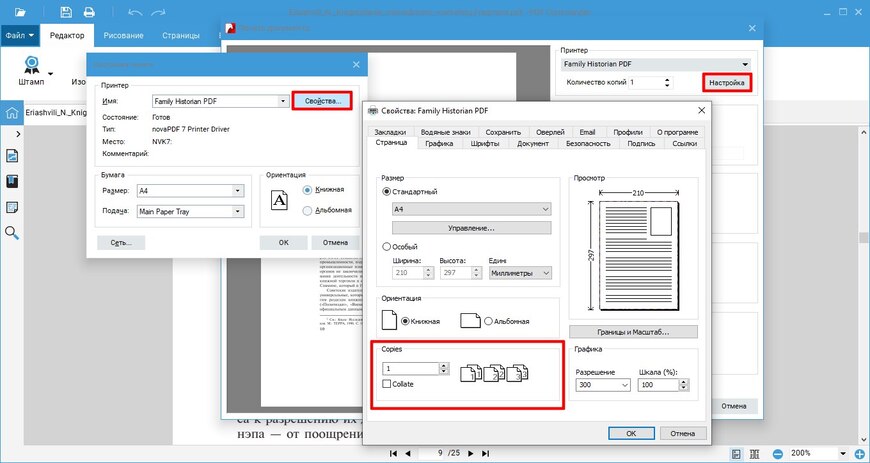Switch to single page view mode
The image size is (870, 463).
coord(736,454)
